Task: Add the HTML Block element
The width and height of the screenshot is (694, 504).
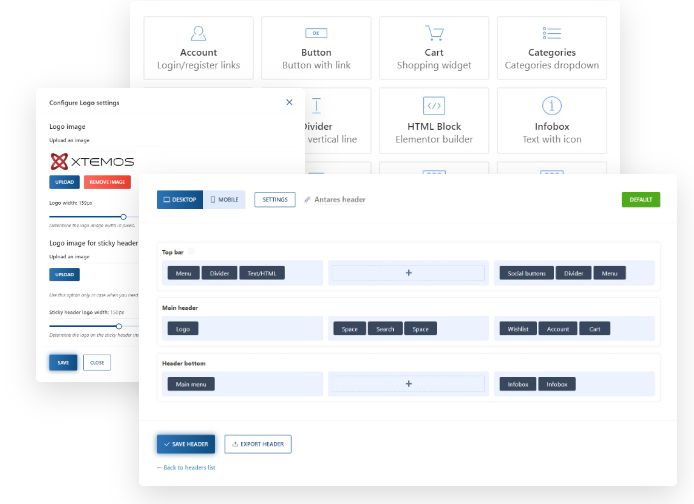Action: 434,120
